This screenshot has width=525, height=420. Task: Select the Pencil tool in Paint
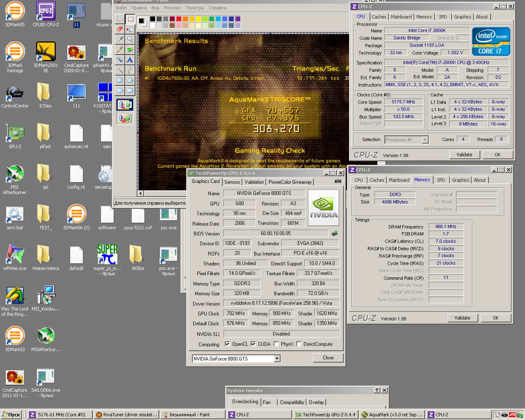[x=120, y=50]
